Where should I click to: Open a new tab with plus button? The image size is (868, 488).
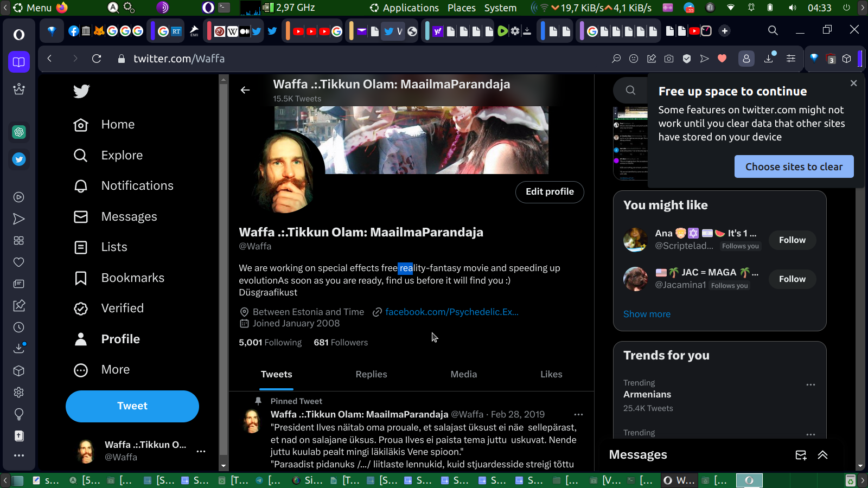(725, 31)
